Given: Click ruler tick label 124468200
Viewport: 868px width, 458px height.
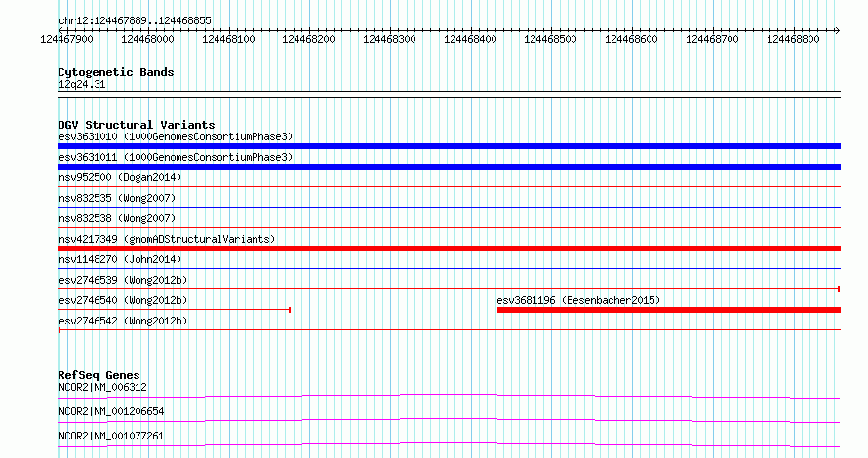Looking at the screenshot, I should (x=308, y=39).
